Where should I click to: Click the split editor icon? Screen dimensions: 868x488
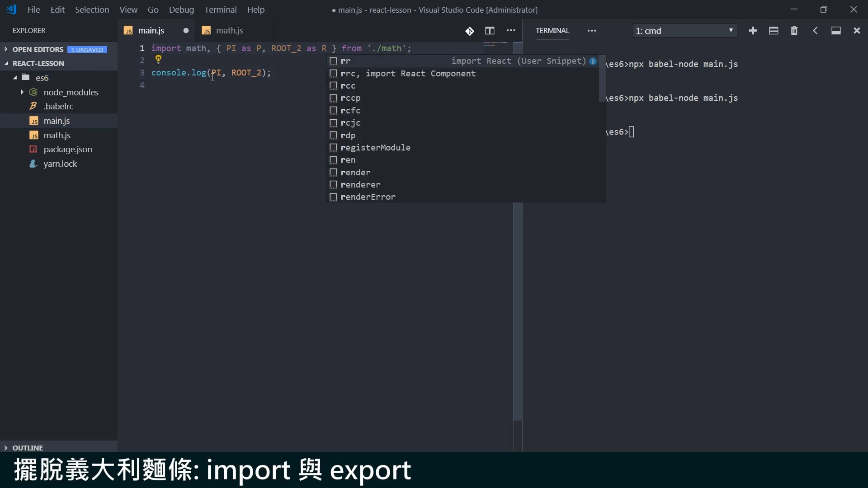pos(490,31)
